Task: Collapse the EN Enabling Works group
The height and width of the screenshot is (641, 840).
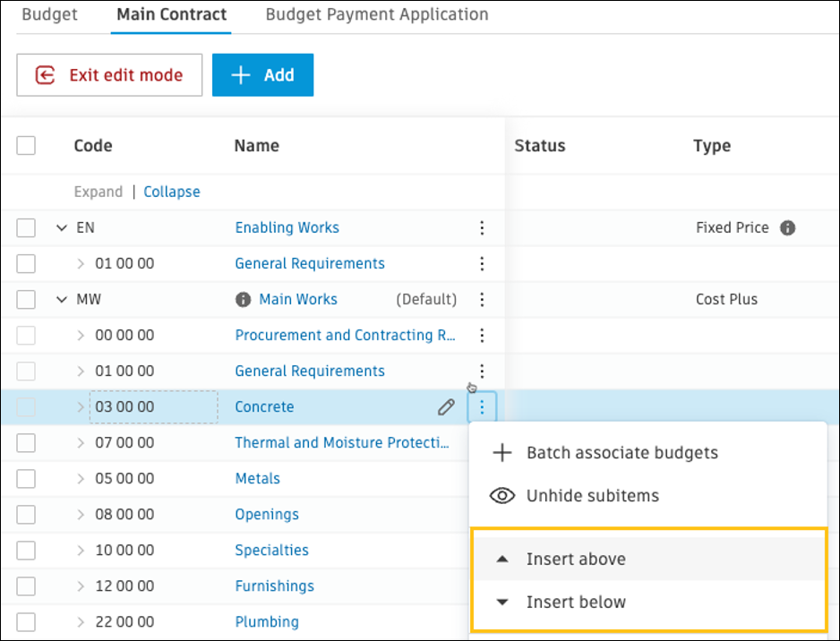Action: (62, 227)
